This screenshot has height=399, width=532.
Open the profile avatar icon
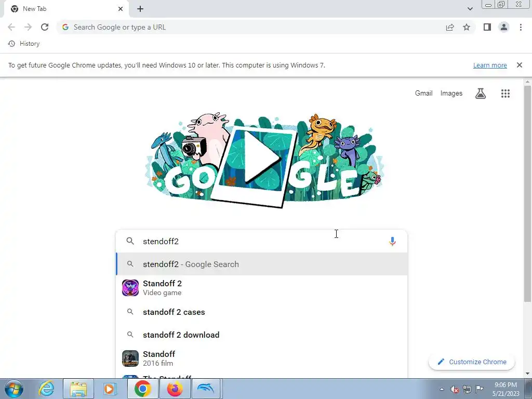pyautogui.click(x=504, y=27)
